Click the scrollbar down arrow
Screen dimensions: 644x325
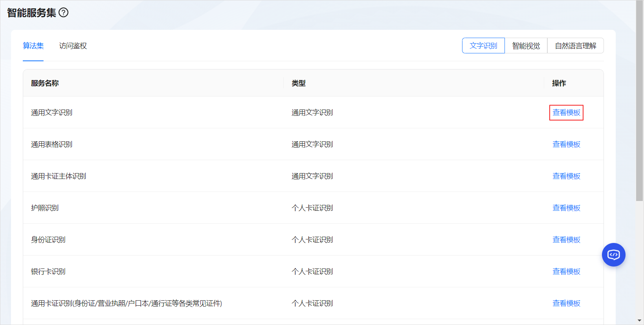click(x=640, y=321)
